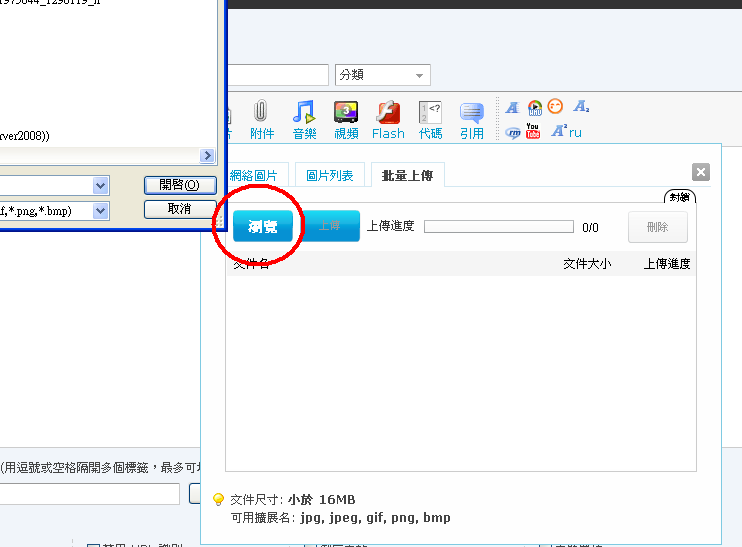Image resolution: width=742 pixels, height=547 pixels.
Task: Close the image upload panel with the X
Action: (x=701, y=172)
